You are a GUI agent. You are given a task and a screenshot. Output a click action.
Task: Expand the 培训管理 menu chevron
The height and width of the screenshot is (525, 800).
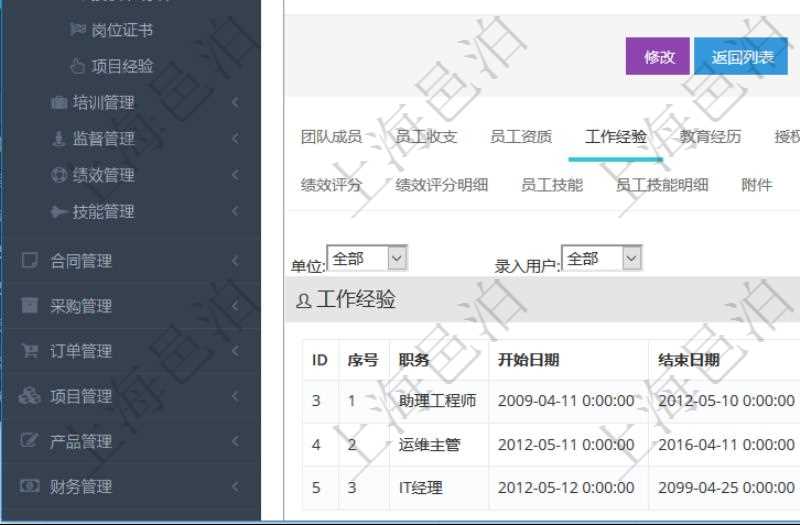click(235, 103)
